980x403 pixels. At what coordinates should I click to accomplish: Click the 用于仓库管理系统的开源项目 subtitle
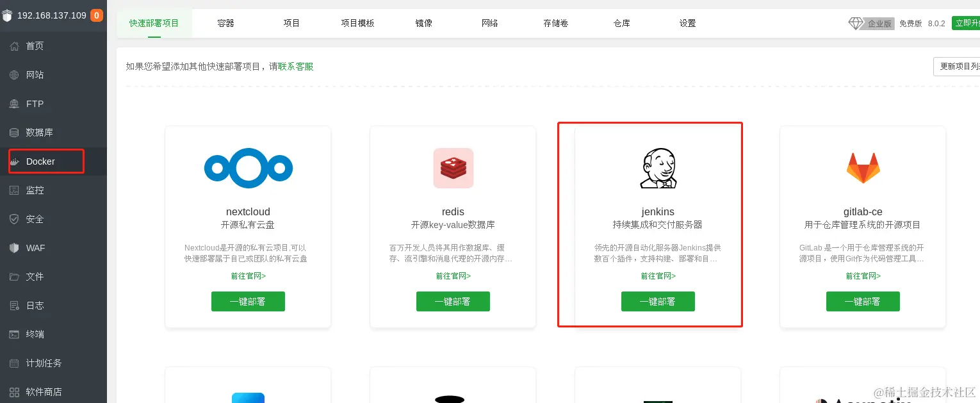coord(863,225)
